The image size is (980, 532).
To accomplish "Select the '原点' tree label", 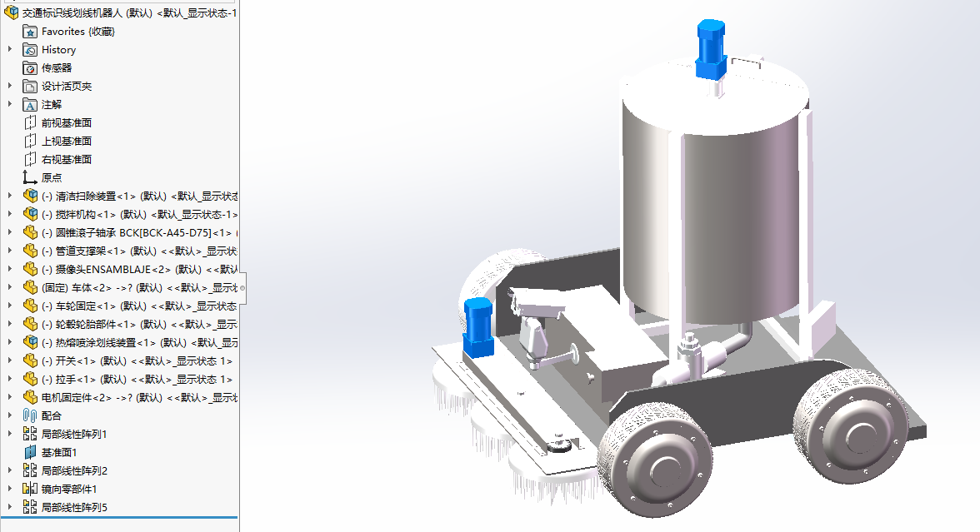I will click(x=52, y=177).
